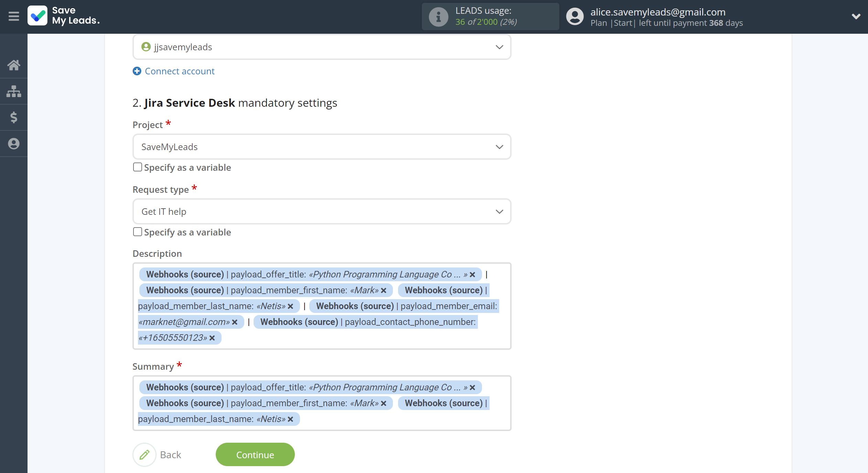Remove payload_member_first_name tag from Summary

point(384,403)
